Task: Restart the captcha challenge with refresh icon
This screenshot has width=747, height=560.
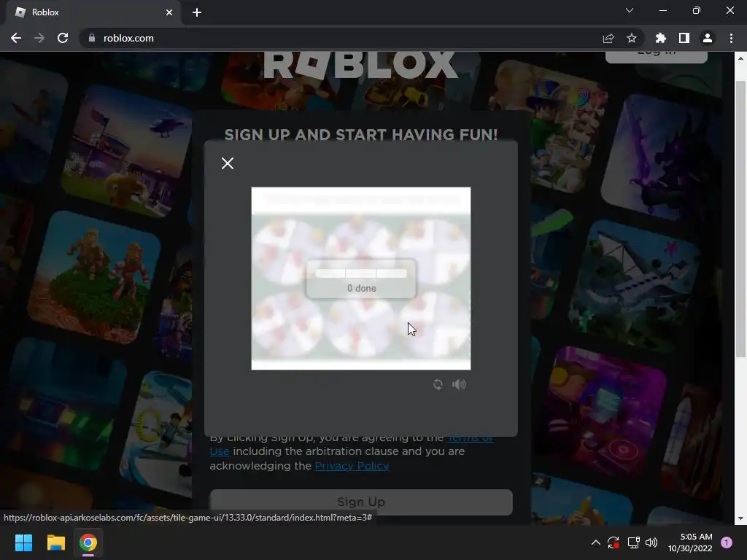Action: (x=438, y=384)
